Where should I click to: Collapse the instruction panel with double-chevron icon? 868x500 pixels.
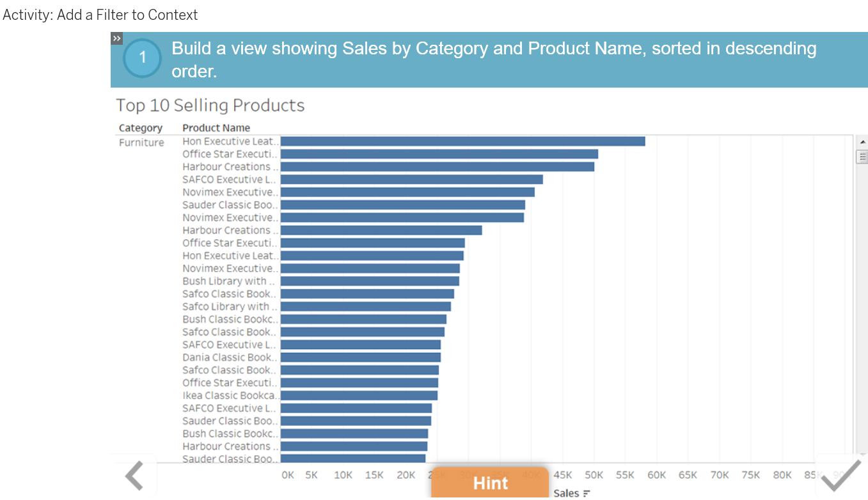click(116, 38)
